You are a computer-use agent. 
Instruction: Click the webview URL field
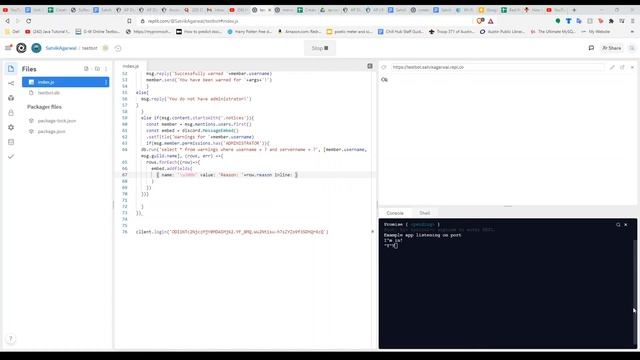(x=497, y=67)
